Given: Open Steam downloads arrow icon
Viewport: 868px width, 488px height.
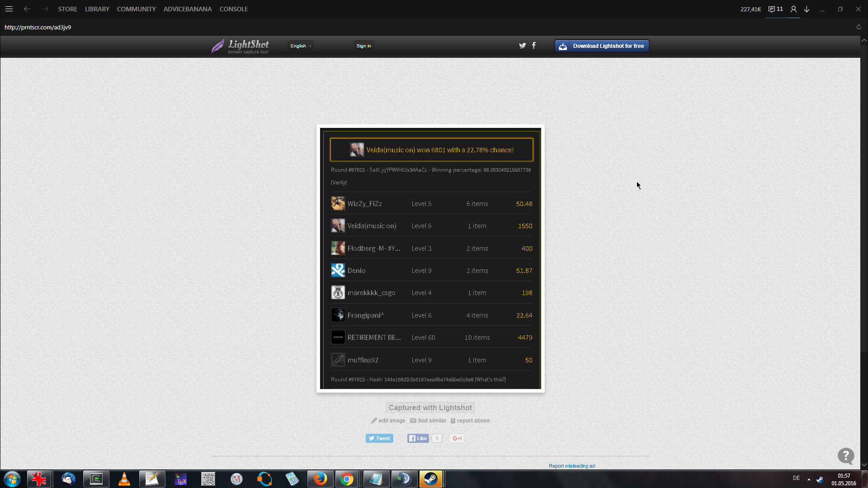Looking at the screenshot, I should tap(807, 9).
